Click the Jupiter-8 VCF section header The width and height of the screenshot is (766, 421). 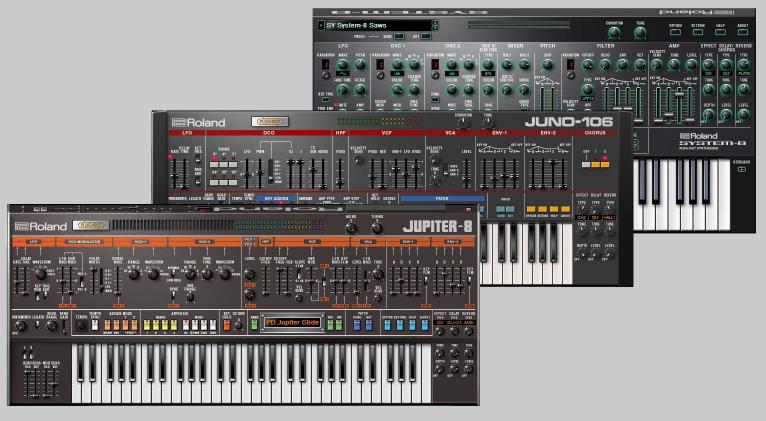(312, 242)
